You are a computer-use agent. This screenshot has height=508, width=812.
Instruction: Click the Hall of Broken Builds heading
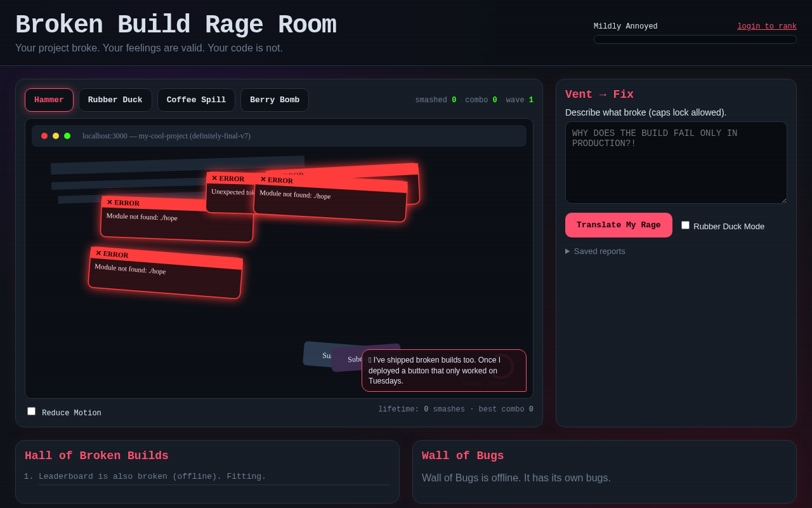[x=96, y=455]
